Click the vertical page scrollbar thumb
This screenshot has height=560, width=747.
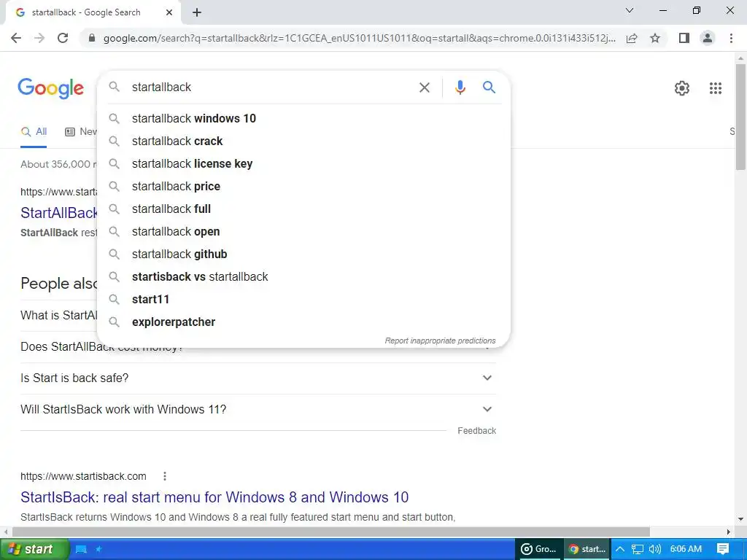[740, 117]
